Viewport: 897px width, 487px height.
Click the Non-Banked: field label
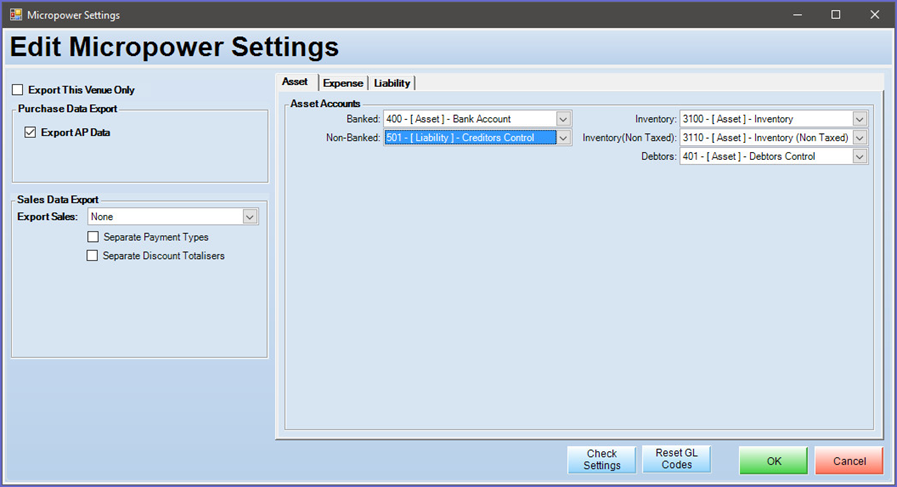[x=353, y=138]
